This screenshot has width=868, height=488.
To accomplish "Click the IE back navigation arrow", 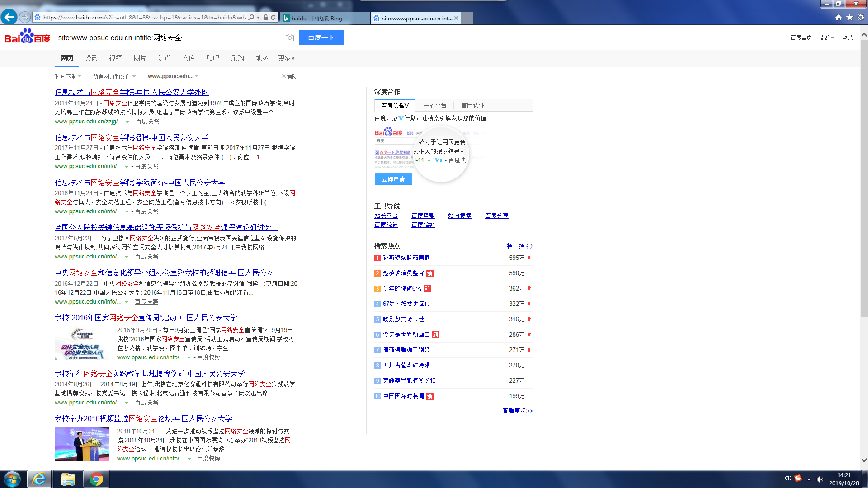I will click(x=9, y=17).
